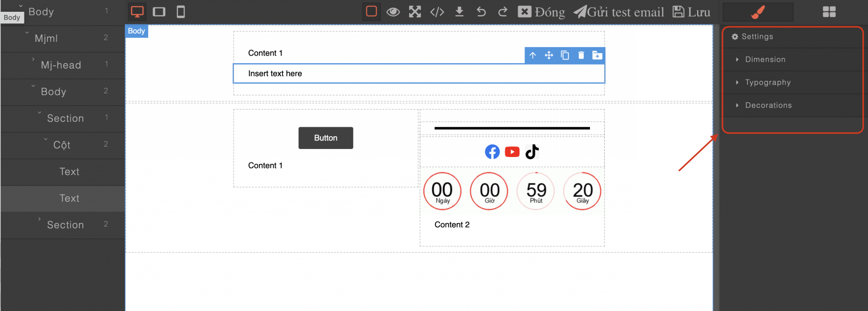Collapse the Mjml layer

[27, 32]
